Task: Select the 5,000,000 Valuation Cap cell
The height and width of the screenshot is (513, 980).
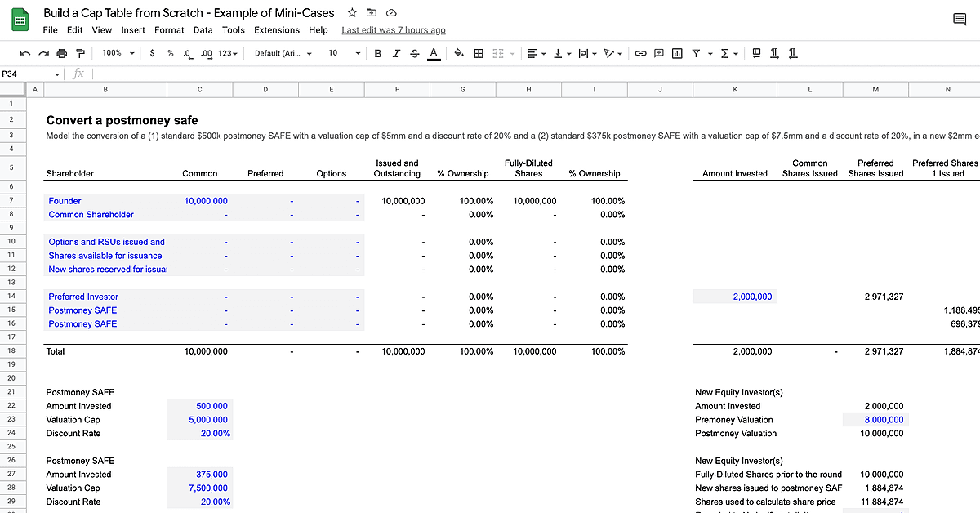Action: (x=199, y=420)
